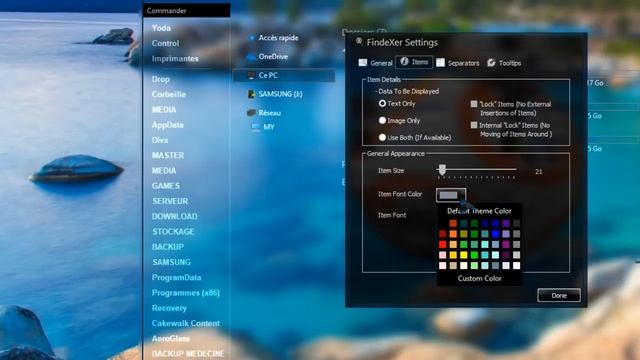The width and height of the screenshot is (640, 360).
Task: Open the Item Font Color dropdown
Action: pyautogui.click(x=451, y=195)
